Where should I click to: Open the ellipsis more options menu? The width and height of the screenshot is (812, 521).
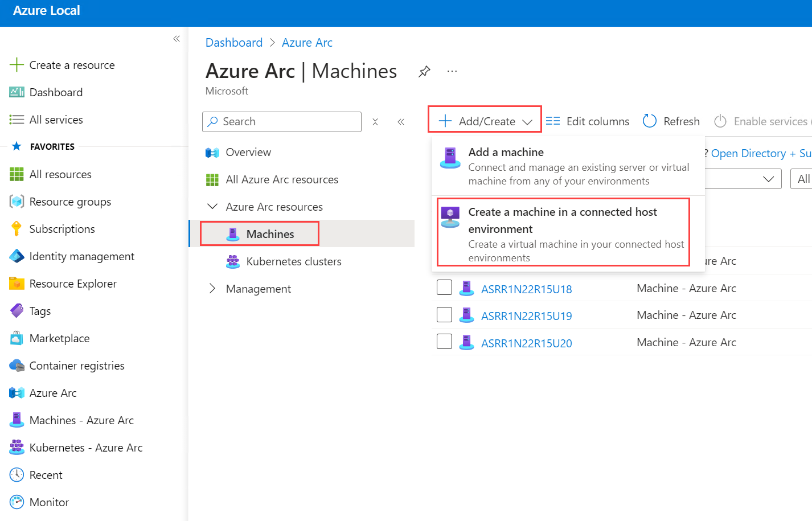click(x=452, y=72)
